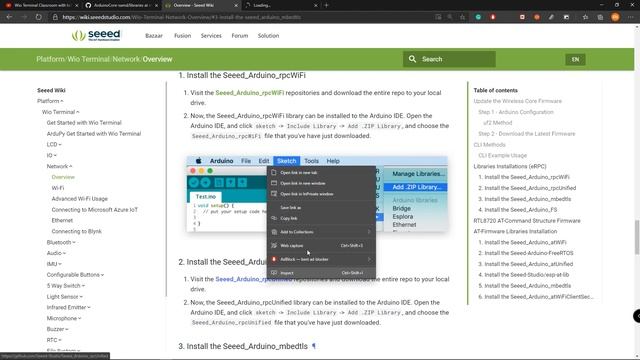The image size is (640, 360).
Task: Open the Solution navigation link
Action: (268, 36)
